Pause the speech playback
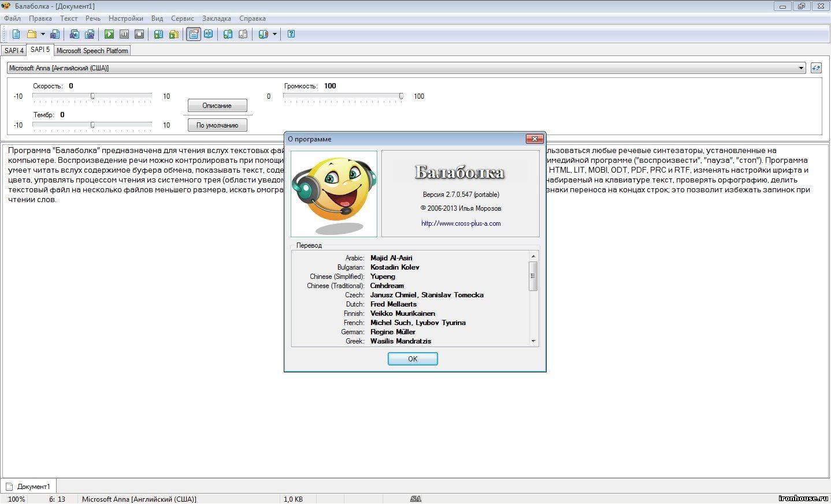The width and height of the screenshot is (831, 504). point(124,34)
